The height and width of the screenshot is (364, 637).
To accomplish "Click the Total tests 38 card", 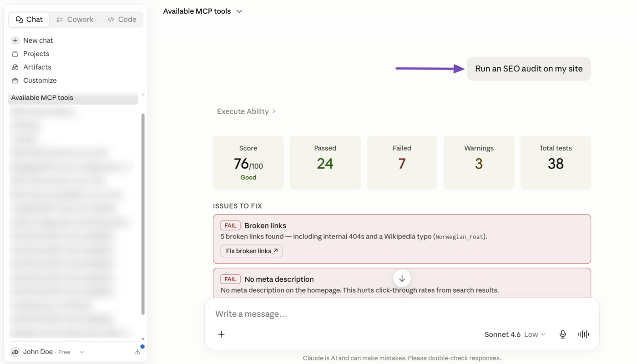I will point(556,163).
